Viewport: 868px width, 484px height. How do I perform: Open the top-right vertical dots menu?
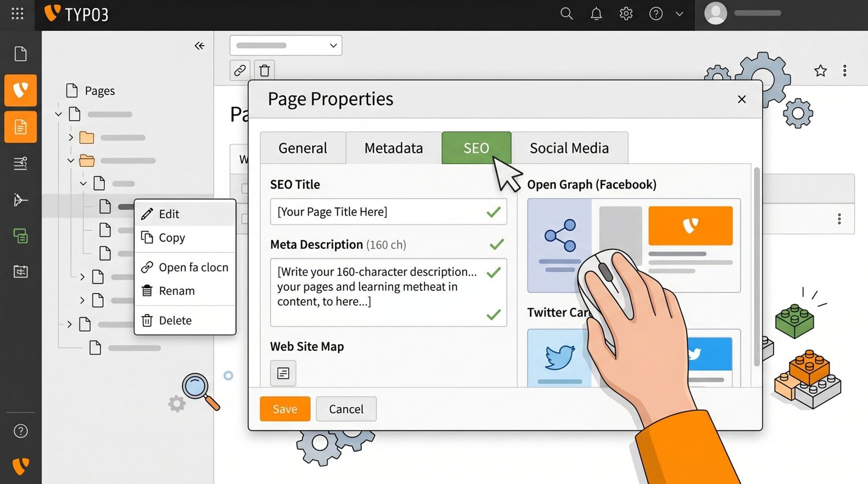pos(845,70)
